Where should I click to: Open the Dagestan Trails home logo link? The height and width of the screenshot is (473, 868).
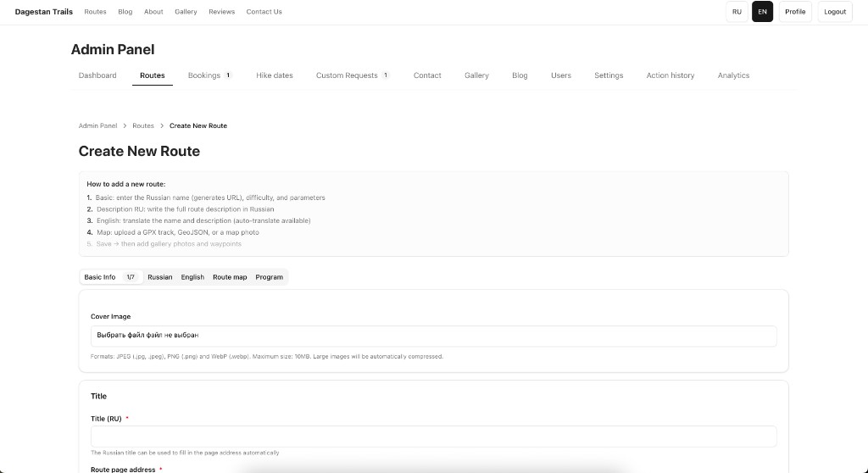44,12
